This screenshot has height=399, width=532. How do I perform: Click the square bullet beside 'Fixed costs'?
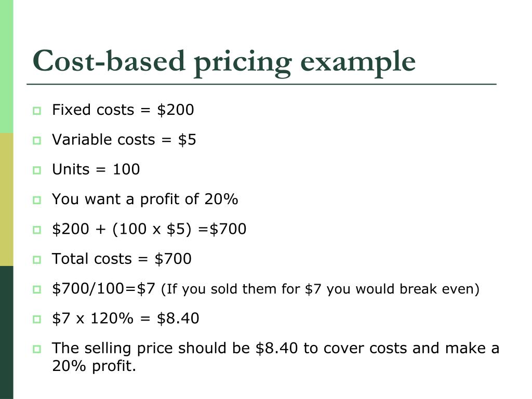(x=37, y=111)
